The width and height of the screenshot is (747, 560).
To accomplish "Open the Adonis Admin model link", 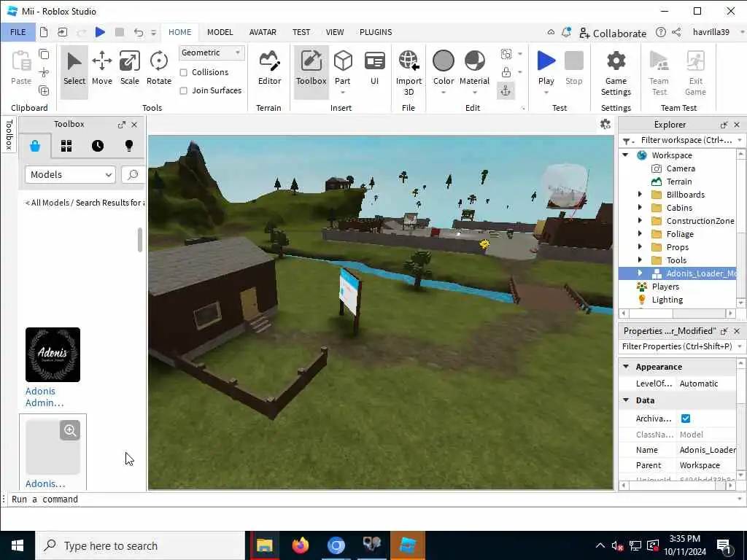I will tap(44, 397).
